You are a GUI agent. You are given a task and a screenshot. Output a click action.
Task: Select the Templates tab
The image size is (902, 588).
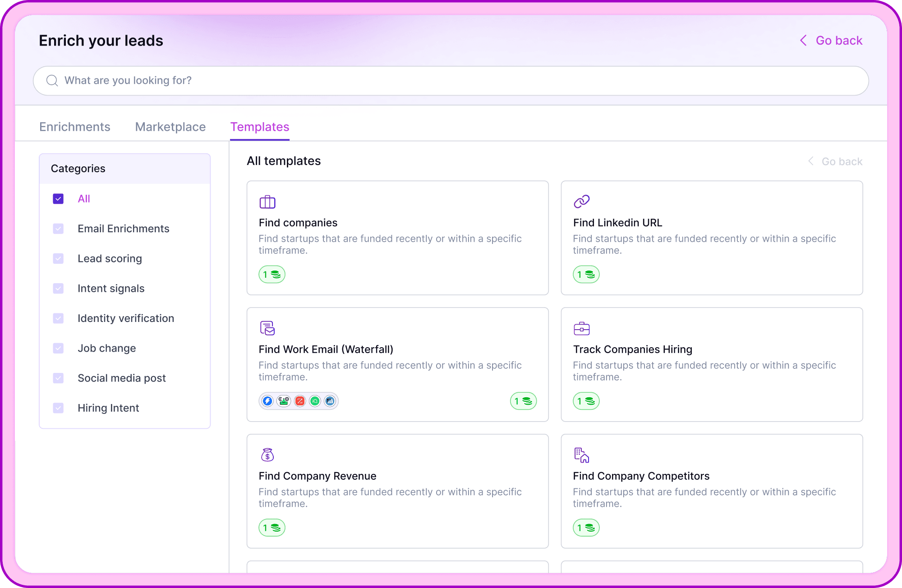pyautogui.click(x=260, y=127)
